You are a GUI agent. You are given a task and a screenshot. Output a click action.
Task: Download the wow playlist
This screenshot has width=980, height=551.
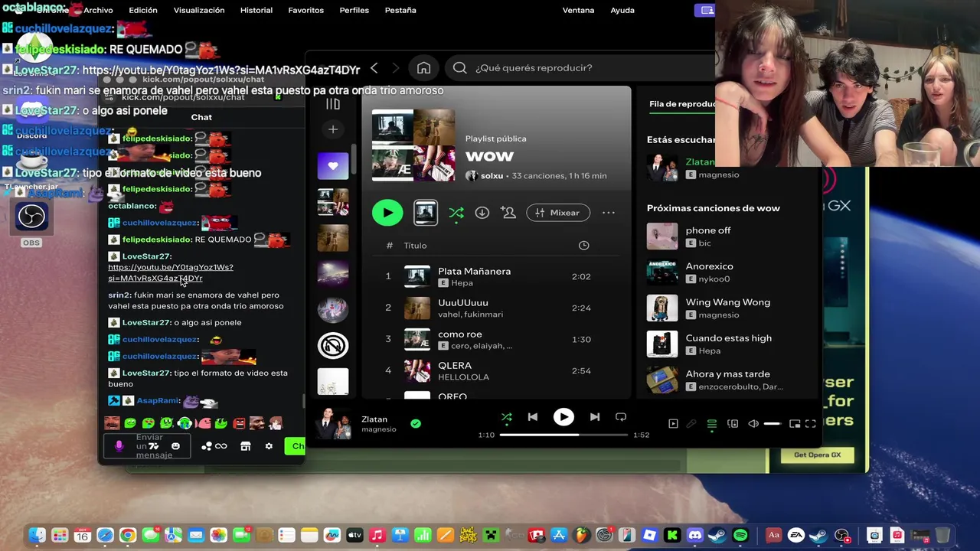(x=482, y=213)
